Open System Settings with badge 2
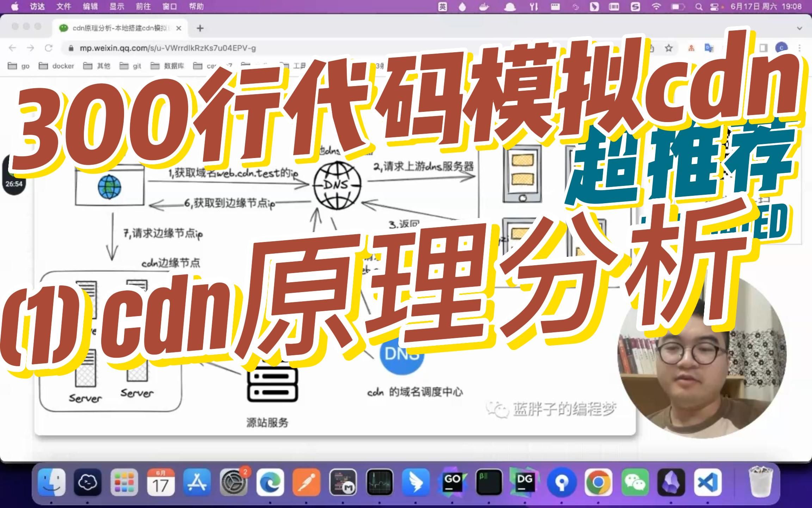The width and height of the screenshot is (812, 508). pos(234,482)
